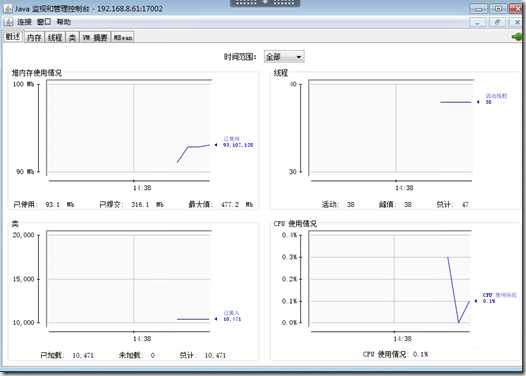This screenshot has height=376, width=526.
Task: Click the 已提交 316.1 Mb text
Action: tap(131, 204)
